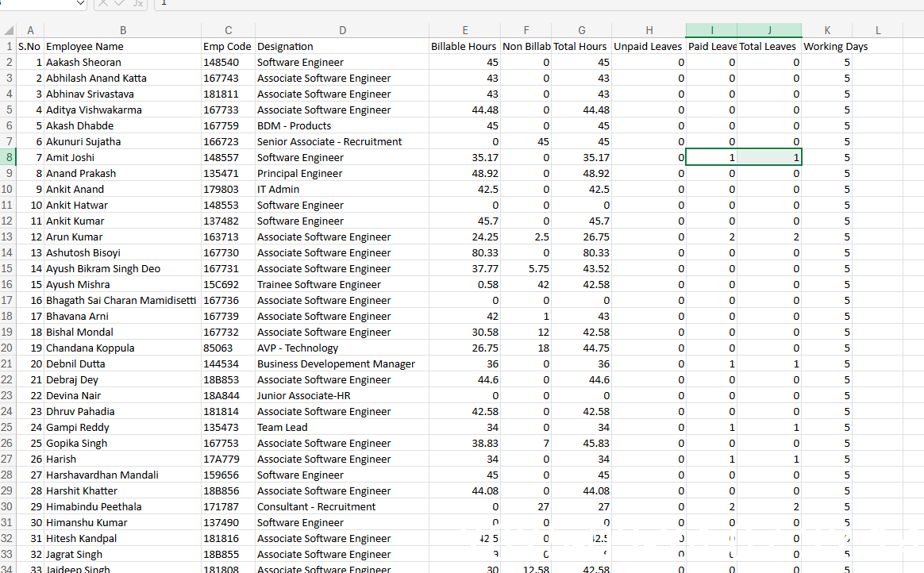924x573 pixels.
Task: Click the Insert Function fx icon
Action: click(x=138, y=4)
